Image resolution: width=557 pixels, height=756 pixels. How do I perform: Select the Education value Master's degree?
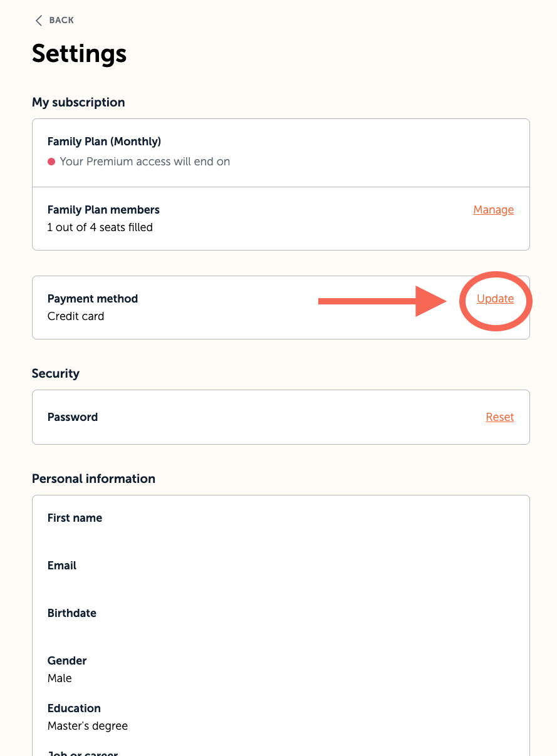(x=88, y=726)
